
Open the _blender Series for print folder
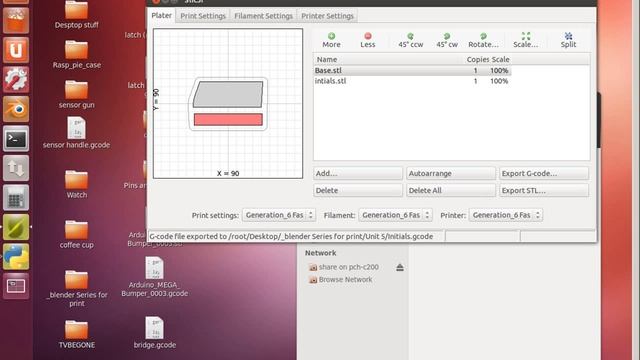coord(76,289)
